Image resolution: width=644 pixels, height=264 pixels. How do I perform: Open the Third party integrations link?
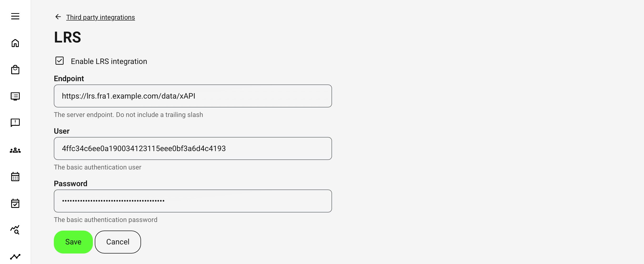(x=100, y=17)
